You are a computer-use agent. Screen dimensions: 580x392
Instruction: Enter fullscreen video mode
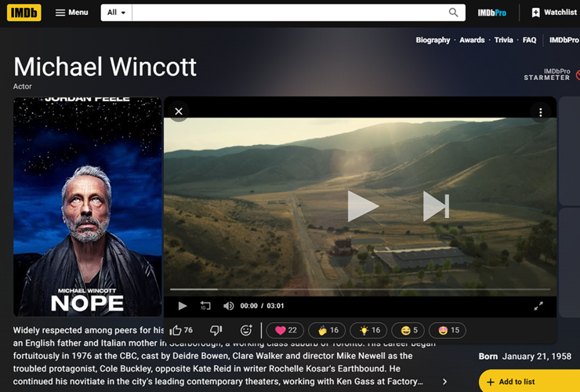[x=538, y=306]
